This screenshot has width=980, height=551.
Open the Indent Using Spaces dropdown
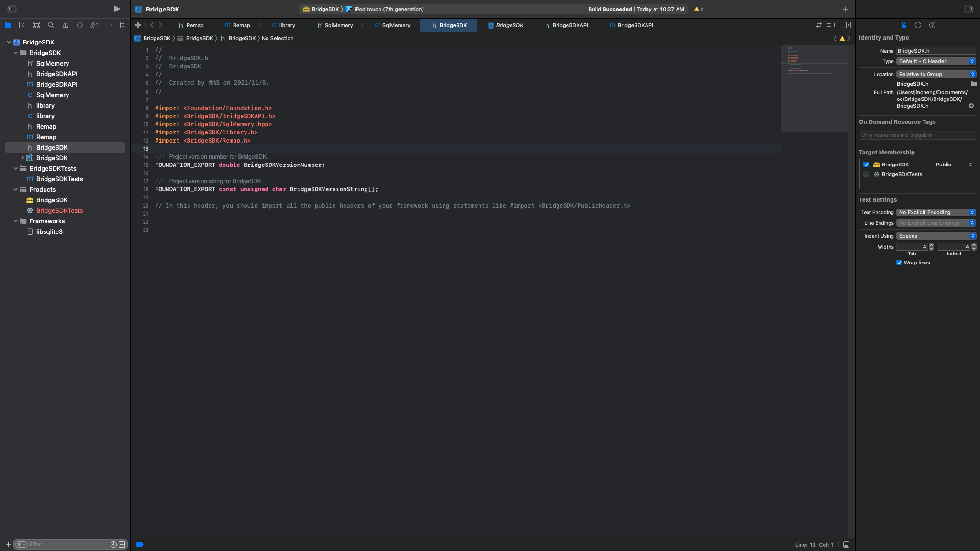tap(935, 236)
